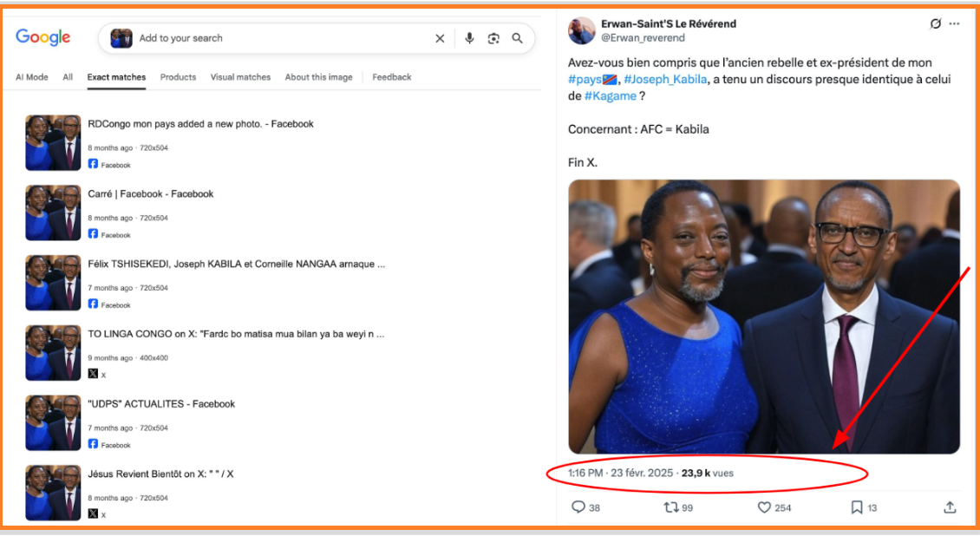Open the tweet's photo of two men
The image size is (980, 536).
[763, 317]
